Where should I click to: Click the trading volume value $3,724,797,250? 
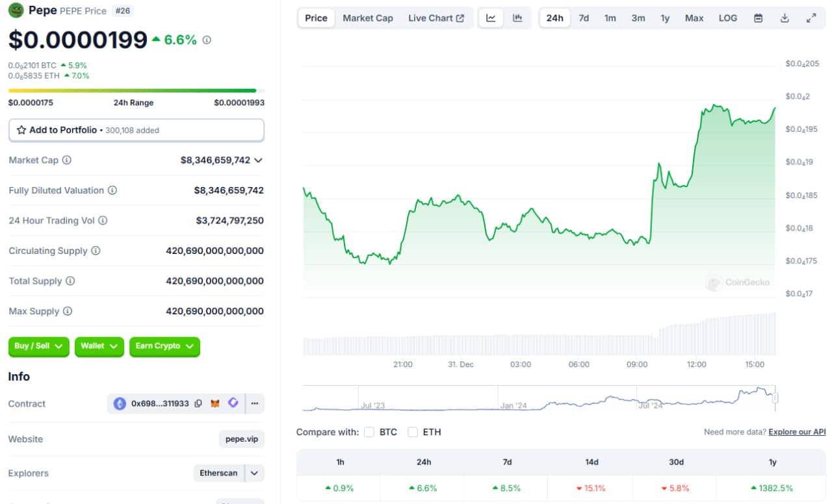pos(230,221)
